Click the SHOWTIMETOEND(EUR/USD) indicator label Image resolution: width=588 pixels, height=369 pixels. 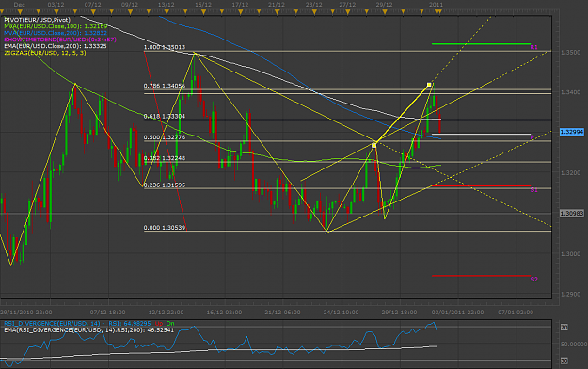(60, 40)
